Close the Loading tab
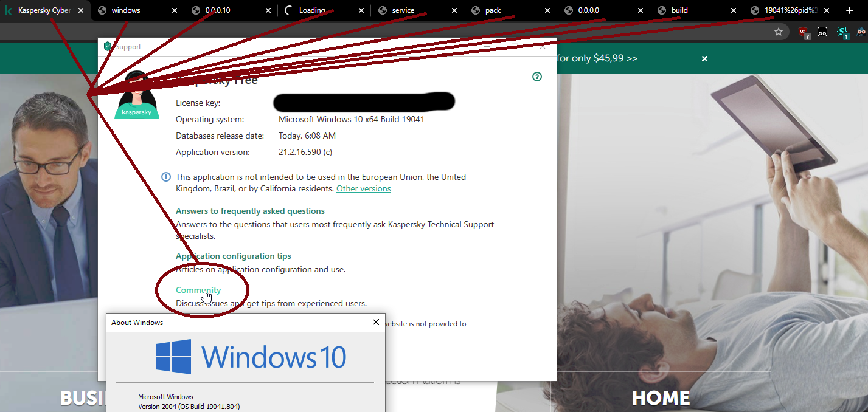The width and height of the screenshot is (868, 412). [x=361, y=10]
